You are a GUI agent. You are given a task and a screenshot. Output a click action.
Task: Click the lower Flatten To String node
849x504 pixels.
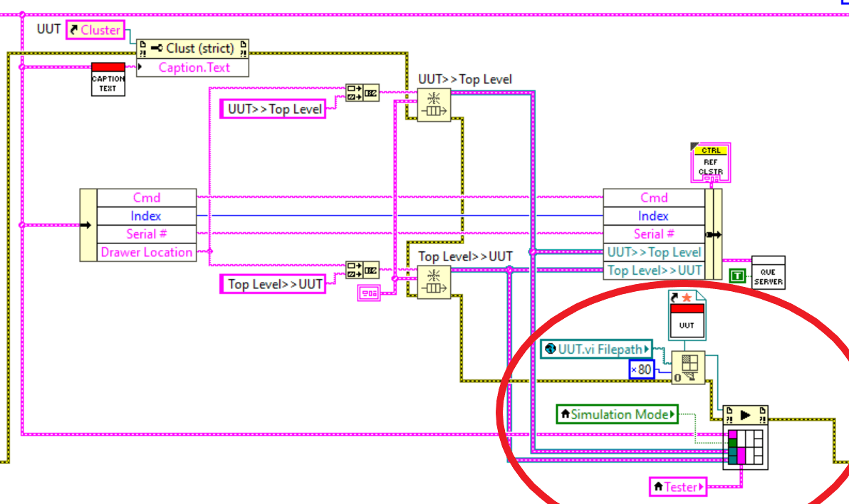point(364,270)
